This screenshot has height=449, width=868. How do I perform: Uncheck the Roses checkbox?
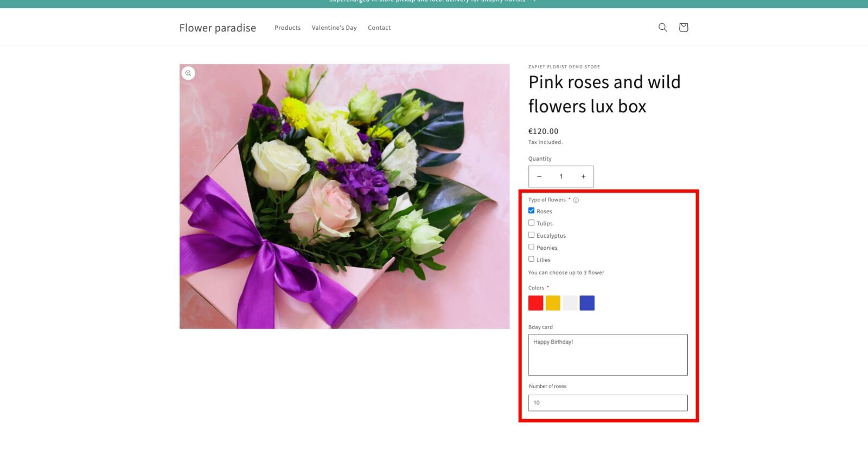tap(532, 211)
